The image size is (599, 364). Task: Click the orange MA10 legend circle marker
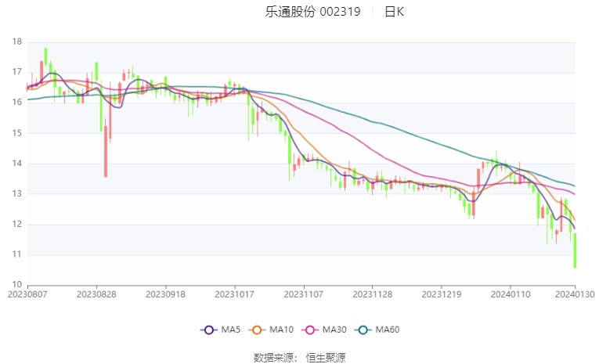[x=259, y=330]
